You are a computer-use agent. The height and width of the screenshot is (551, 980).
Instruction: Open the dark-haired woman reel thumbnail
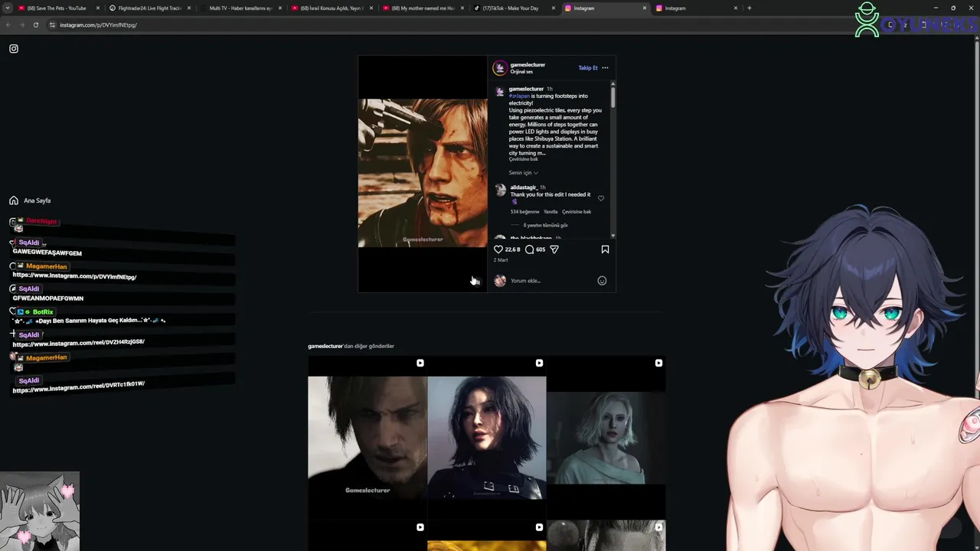(x=487, y=437)
